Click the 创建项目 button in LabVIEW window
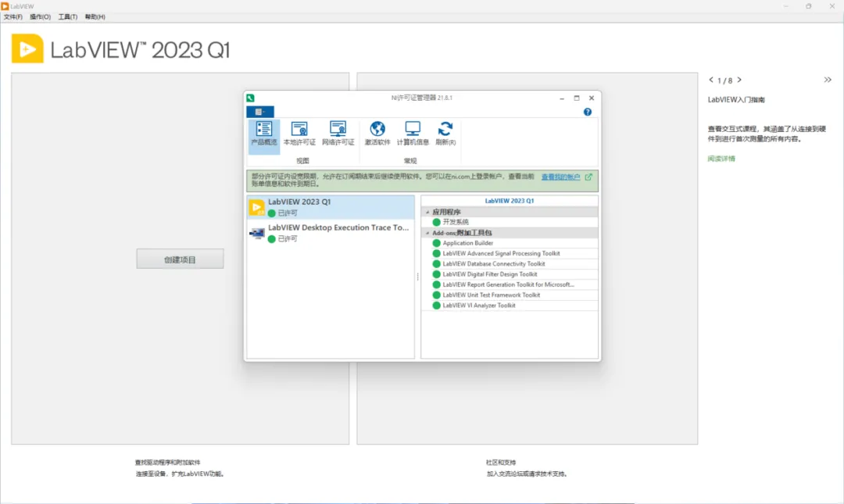The image size is (844, 504). 180,259
